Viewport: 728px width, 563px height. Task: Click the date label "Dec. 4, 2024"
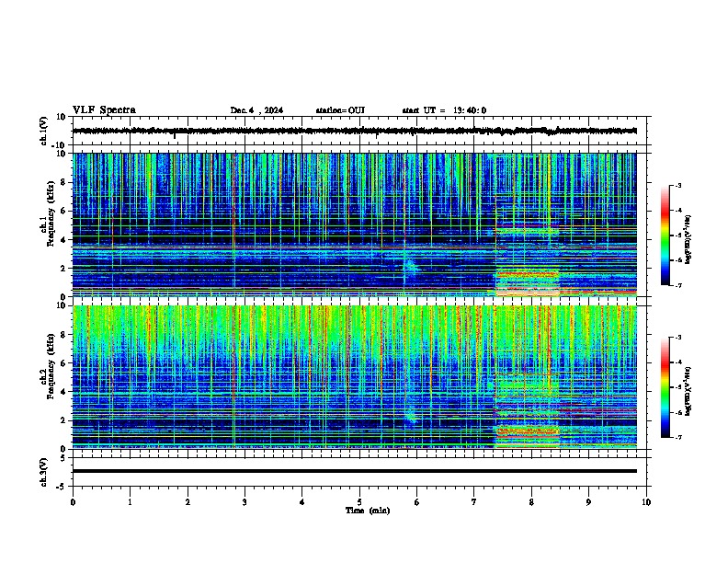pos(256,110)
